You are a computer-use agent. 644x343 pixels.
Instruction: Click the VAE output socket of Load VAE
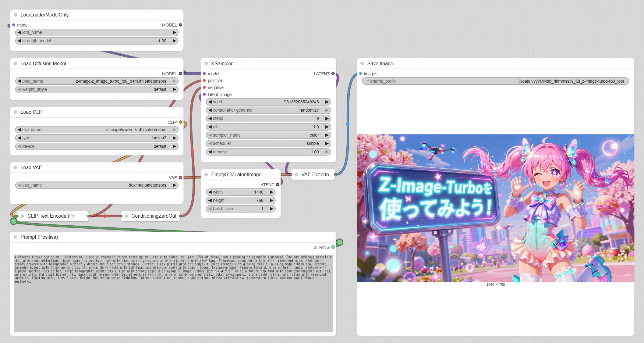pos(180,178)
